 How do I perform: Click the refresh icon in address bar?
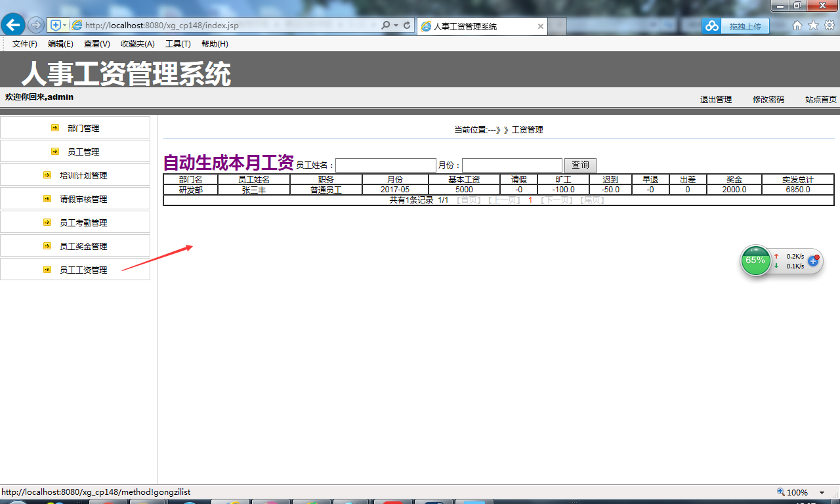[407, 26]
